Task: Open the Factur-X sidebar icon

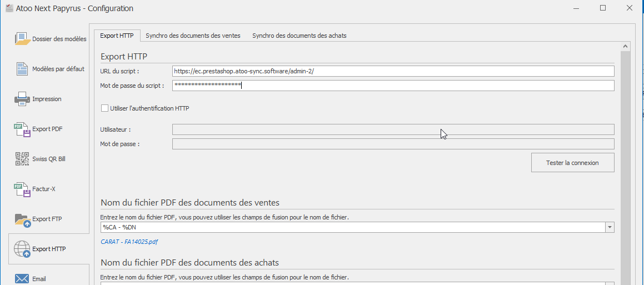Action: [22, 189]
